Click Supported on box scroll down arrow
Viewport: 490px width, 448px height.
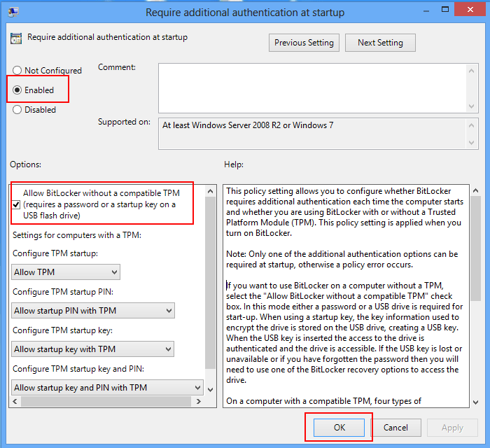tap(472, 143)
